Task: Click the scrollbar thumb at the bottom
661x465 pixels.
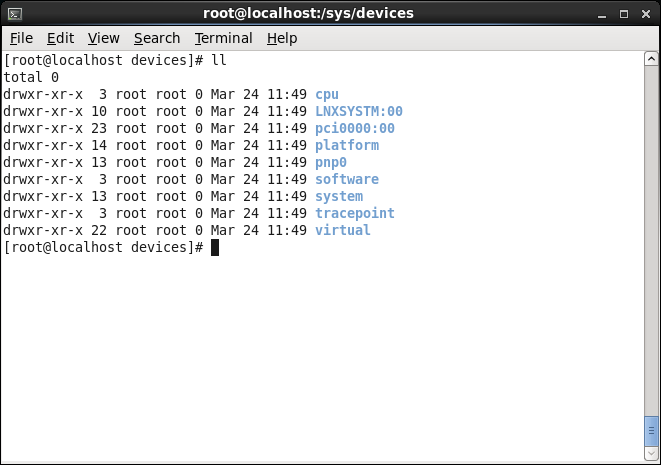Action: 651,433
